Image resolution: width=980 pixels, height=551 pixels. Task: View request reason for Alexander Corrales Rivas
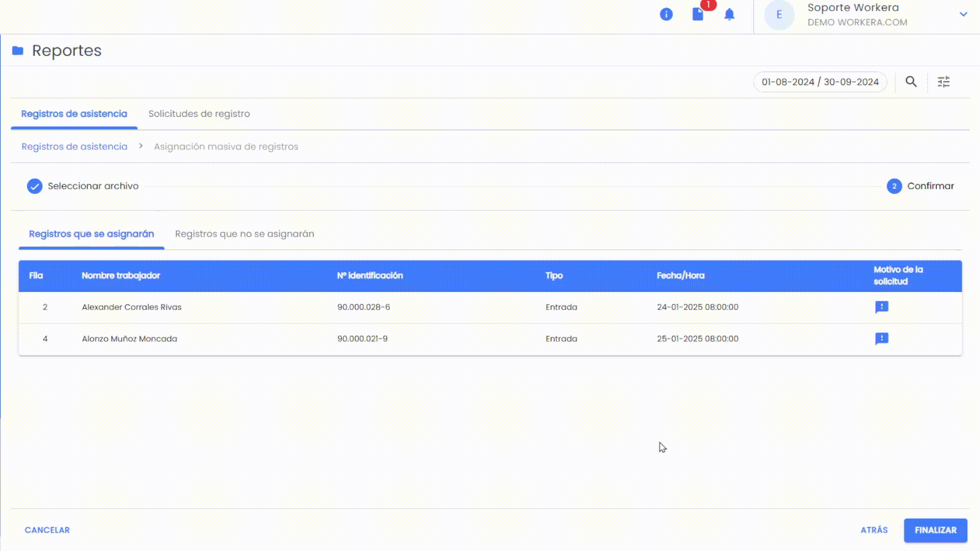click(x=881, y=307)
